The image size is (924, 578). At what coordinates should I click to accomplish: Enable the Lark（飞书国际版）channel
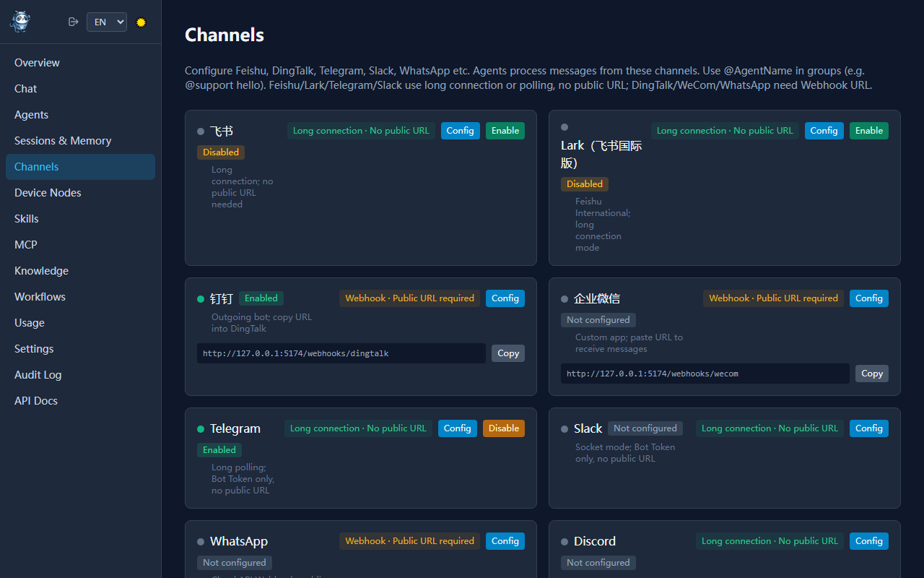click(869, 131)
